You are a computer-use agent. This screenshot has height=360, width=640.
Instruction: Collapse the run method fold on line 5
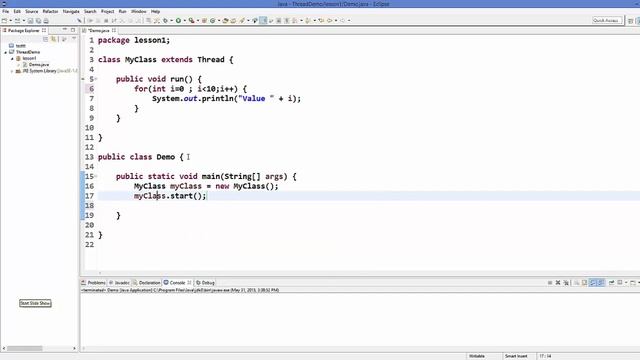[96, 79]
